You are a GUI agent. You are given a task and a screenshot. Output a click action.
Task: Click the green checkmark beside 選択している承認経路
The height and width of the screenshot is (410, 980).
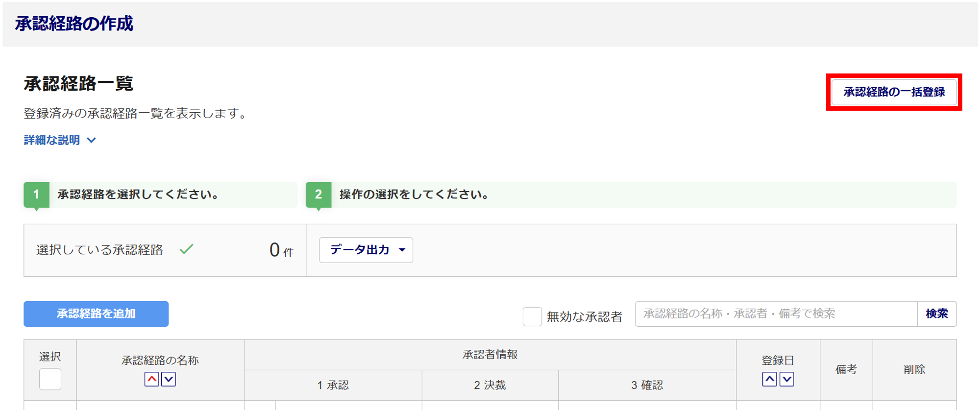[186, 249]
